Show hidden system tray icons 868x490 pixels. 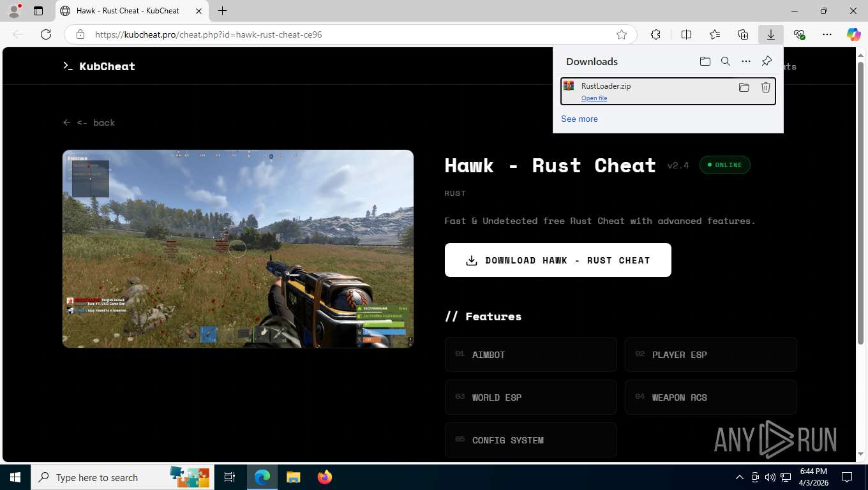pos(740,477)
